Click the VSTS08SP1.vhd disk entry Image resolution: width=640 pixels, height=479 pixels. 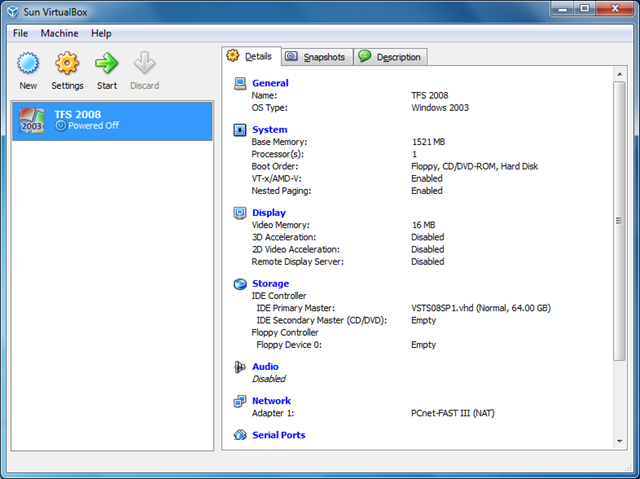(x=481, y=308)
